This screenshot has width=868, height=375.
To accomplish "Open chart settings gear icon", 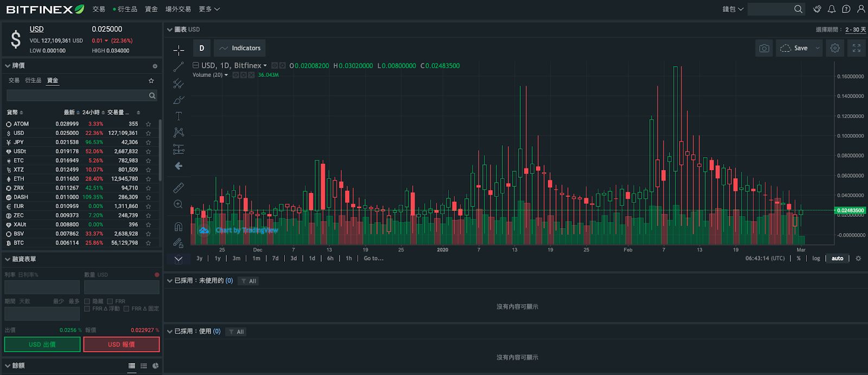I will coord(835,48).
